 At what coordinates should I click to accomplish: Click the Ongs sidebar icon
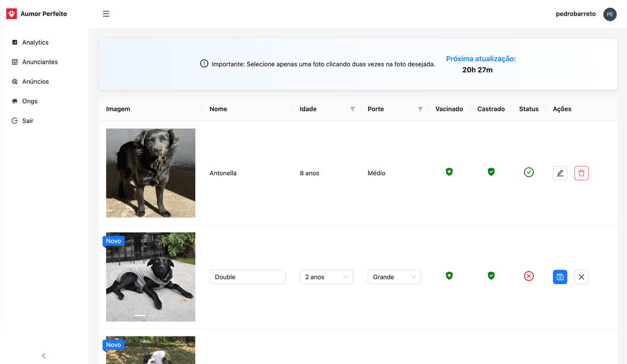click(x=15, y=101)
